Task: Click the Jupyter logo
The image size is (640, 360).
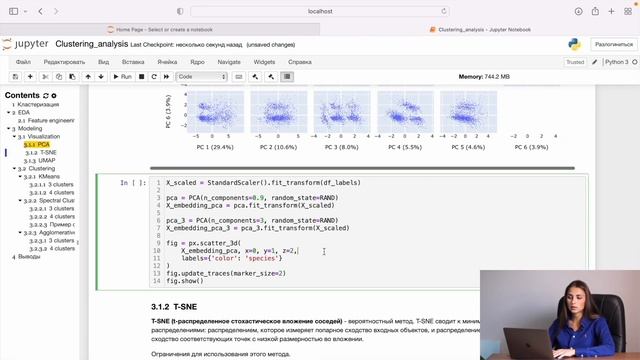Action: click(25, 44)
